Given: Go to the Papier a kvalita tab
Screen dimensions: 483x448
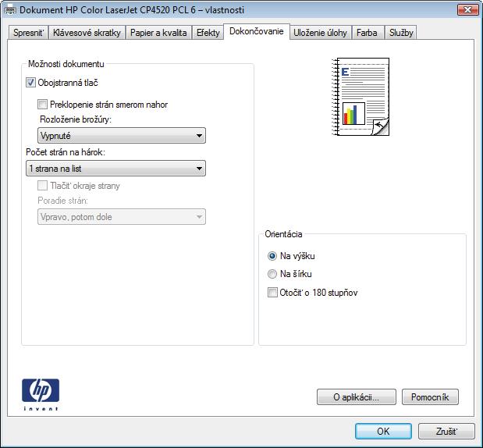Looking at the screenshot, I should (x=158, y=33).
